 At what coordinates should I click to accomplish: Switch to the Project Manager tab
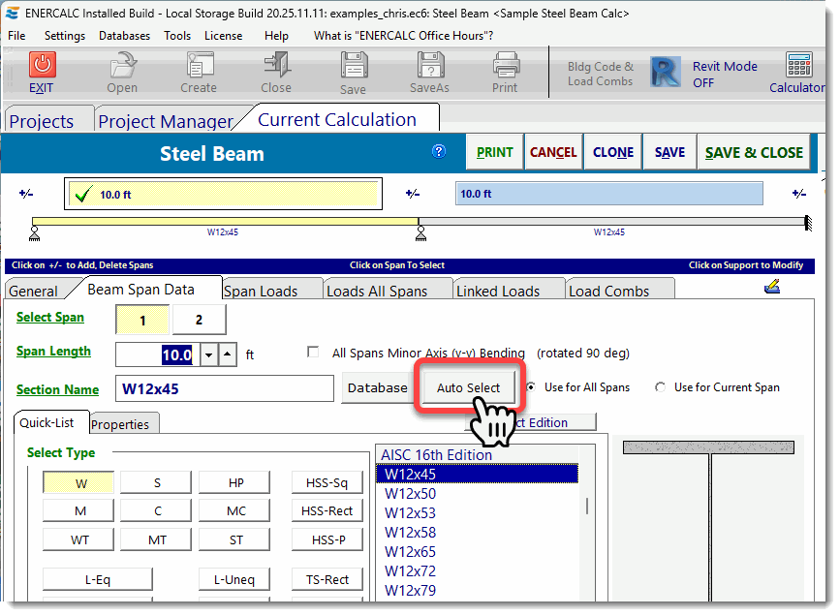coord(165,121)
